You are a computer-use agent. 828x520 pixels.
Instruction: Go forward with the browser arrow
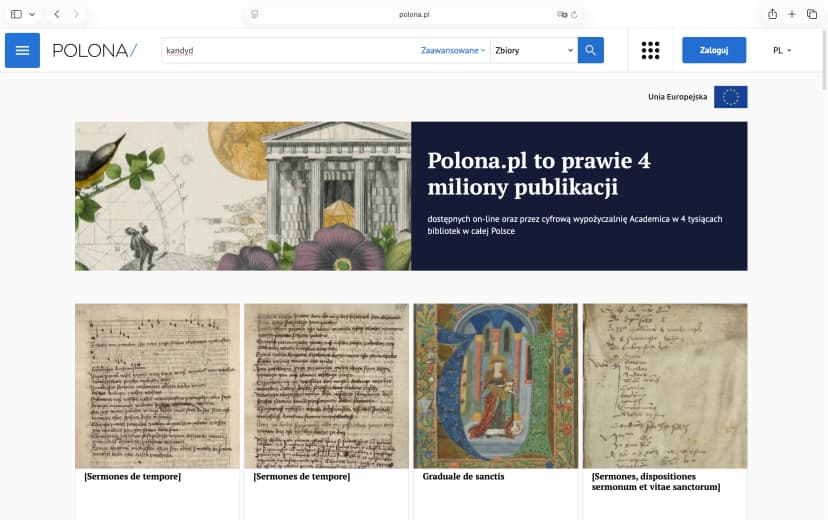click(77, 14)
